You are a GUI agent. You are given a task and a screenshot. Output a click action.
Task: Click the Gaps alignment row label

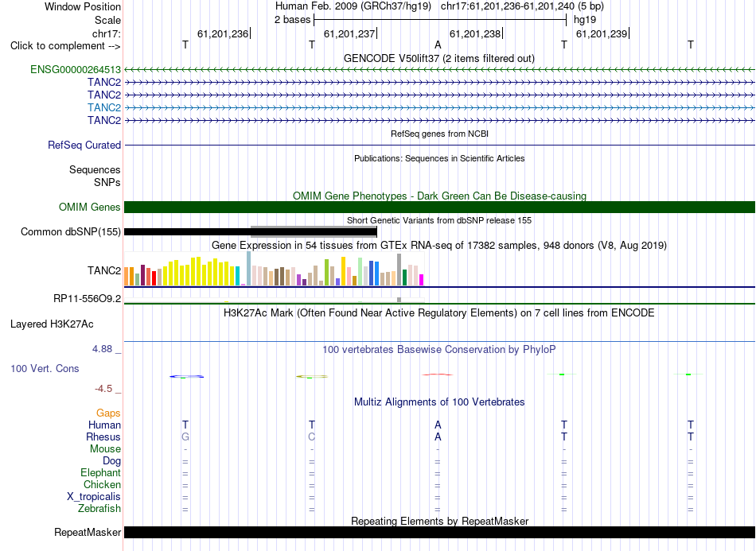pos(108,413)
